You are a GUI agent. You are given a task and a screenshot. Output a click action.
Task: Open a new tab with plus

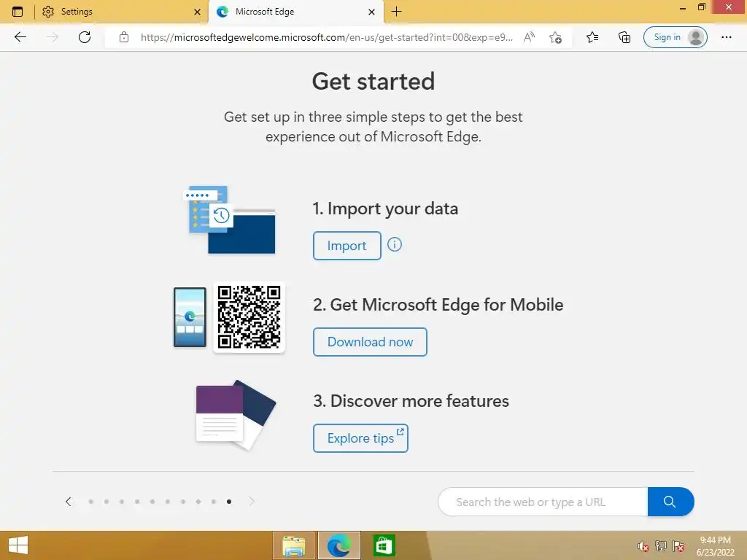(396, 12)
